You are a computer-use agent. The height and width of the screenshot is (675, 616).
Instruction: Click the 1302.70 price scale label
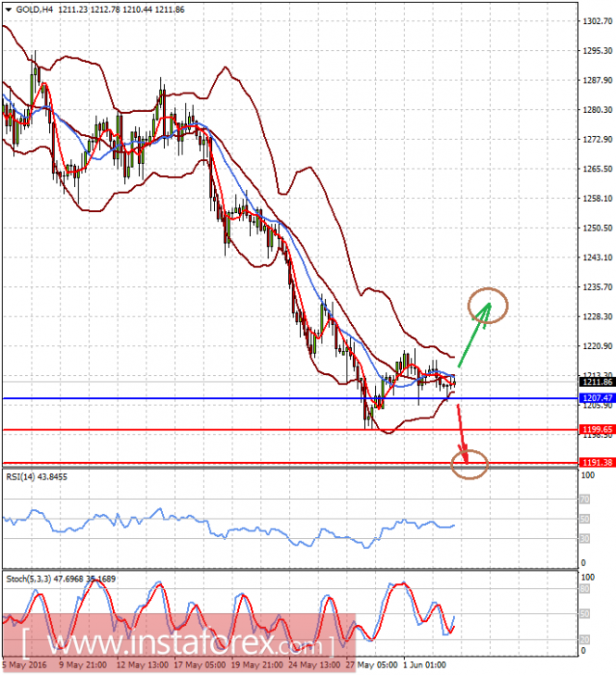point(597,20)
